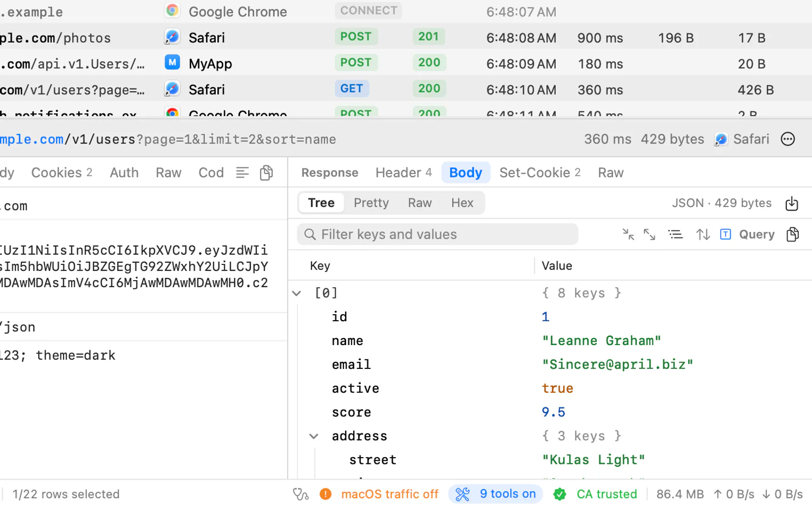
Task: Click macOS traffic off status text
Action: coord(390,494)
